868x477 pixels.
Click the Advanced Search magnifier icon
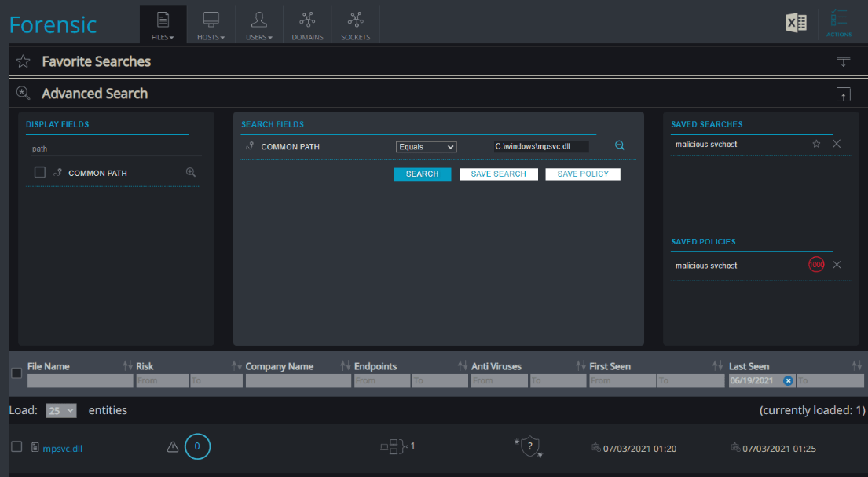point(24,93)
